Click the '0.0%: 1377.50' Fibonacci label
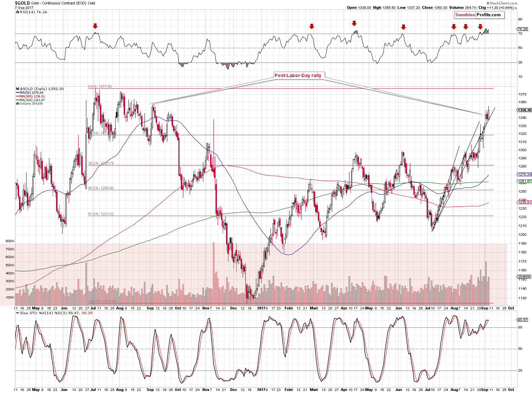Image resolution: width=532 pixels, height=393 pixels. point(100,87)
